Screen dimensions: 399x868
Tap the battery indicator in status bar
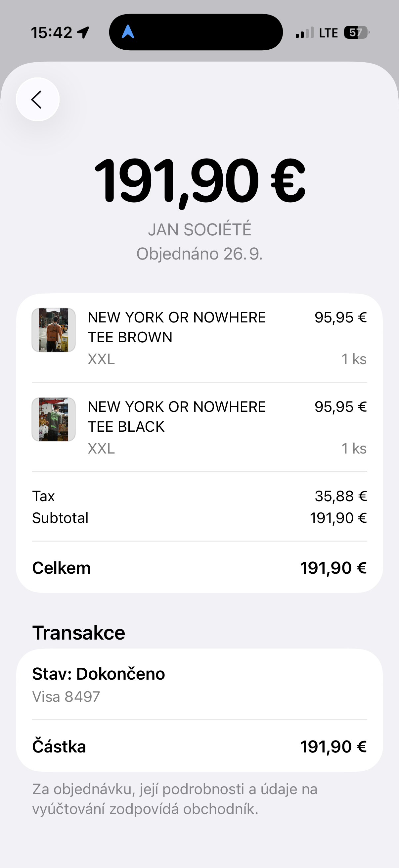click(356, 33)
